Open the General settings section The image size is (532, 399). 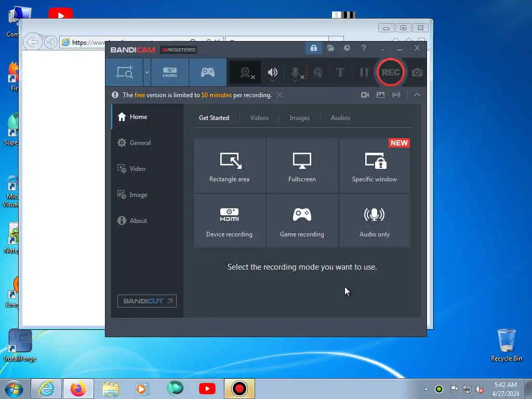[147, 143]
